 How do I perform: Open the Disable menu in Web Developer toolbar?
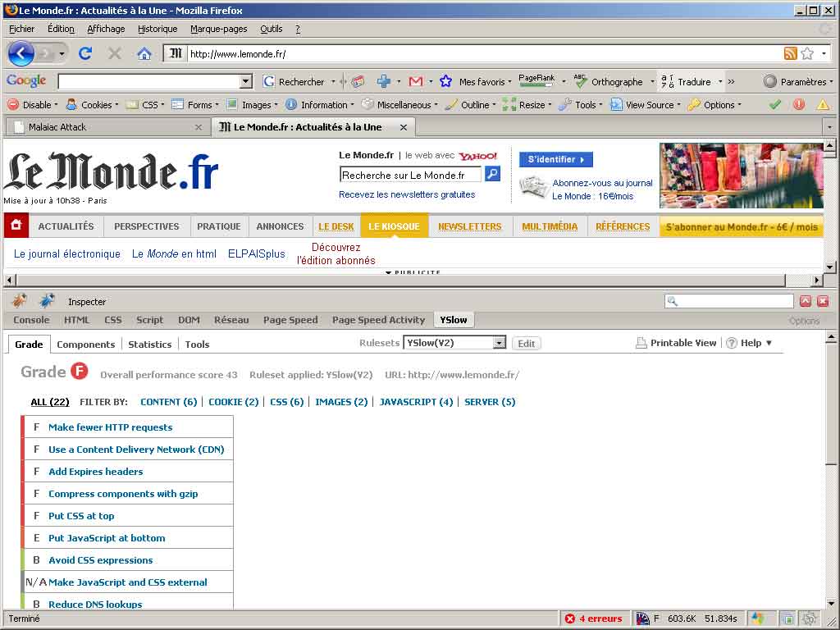(x=33, y=105)
